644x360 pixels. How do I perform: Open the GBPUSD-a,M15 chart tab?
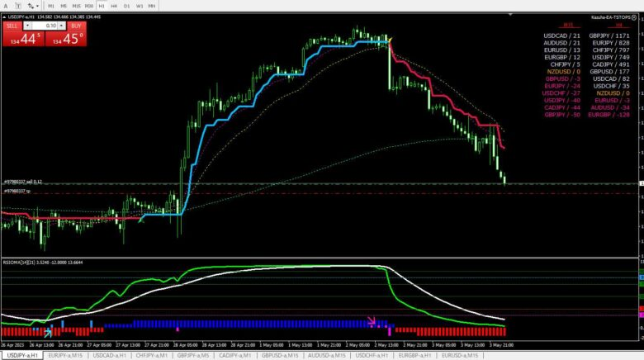(280, 355)
